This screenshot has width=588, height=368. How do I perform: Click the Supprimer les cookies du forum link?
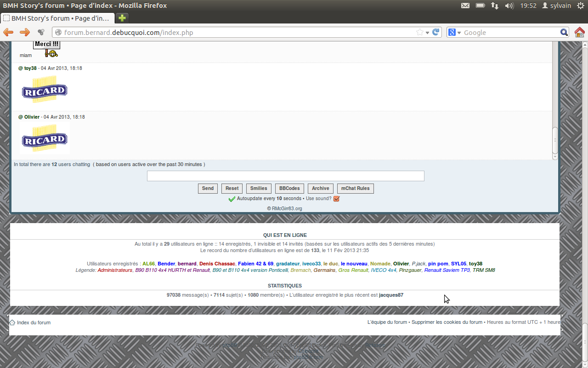pyautogui.click(x=447, y=322)
